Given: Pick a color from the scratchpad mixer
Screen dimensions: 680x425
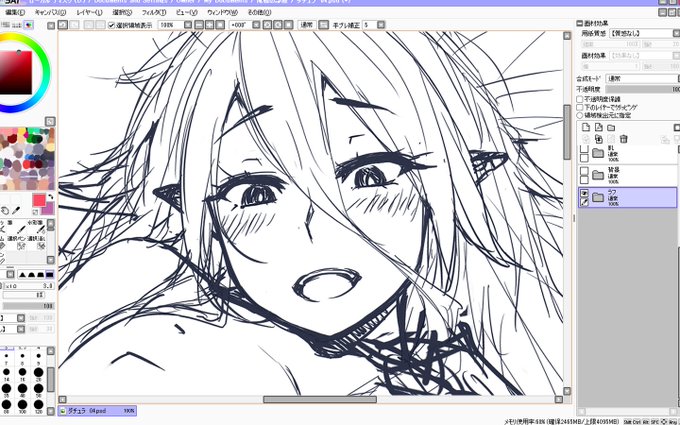Looking at the screenshot, I should point(27,158).
